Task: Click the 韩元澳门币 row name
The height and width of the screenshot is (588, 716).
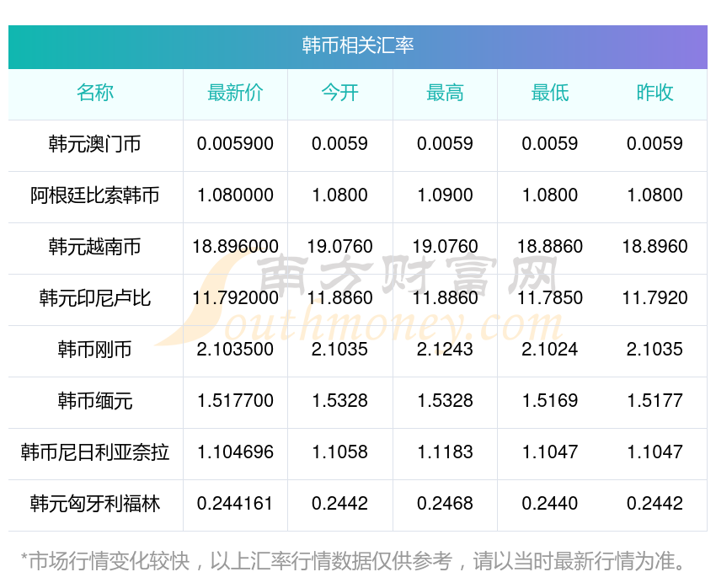Action: click(95, 144)
